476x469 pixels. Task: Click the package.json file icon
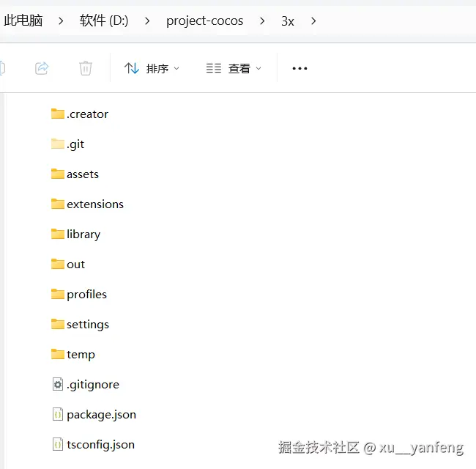click(58, 414)
